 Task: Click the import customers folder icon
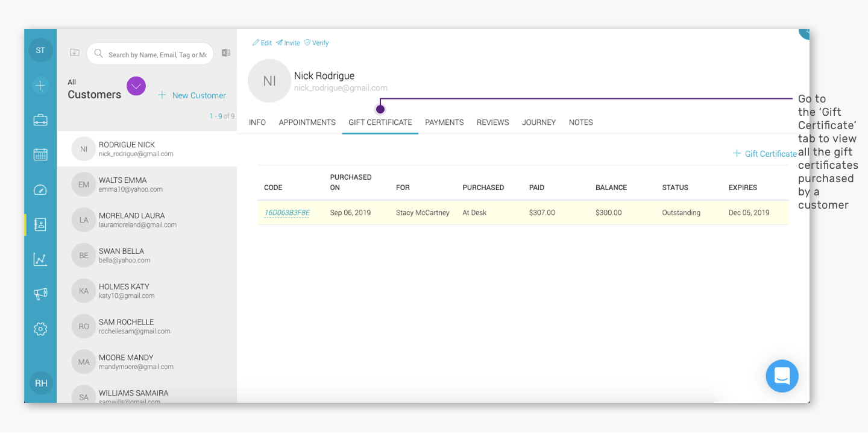75,52
